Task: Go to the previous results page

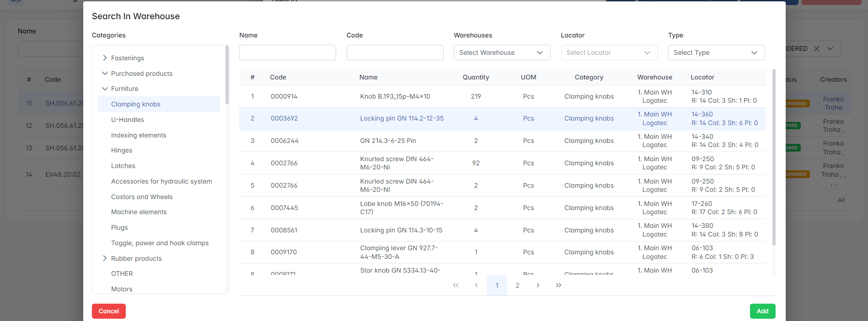Action: click(476, 285)
